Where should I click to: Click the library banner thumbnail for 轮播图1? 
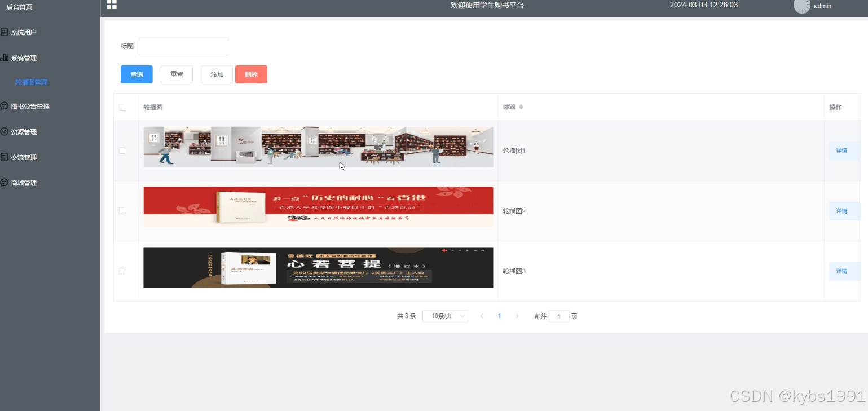click(318, 147)
